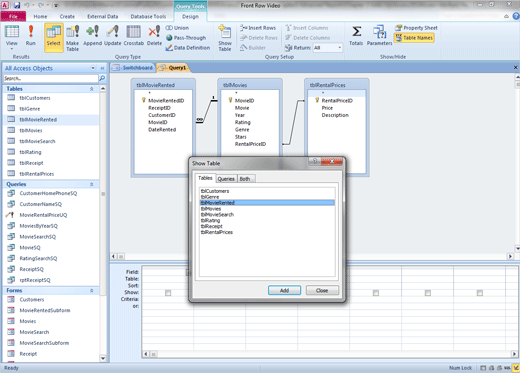
Task: Click the DateRented field in tblMovieRented
Action: 162,129
